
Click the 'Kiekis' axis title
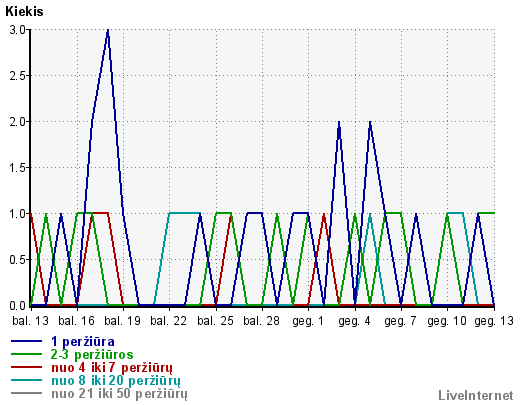click(x=24, y=12)
